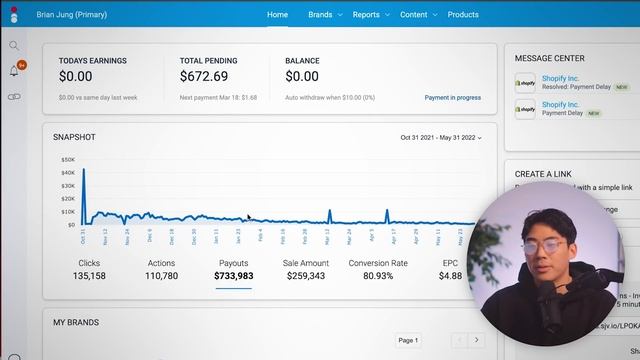The height and width of the screenshot is (360, 640).
Task: Click Shopify logo beside Payment Delay message
Action: [525, 109]
